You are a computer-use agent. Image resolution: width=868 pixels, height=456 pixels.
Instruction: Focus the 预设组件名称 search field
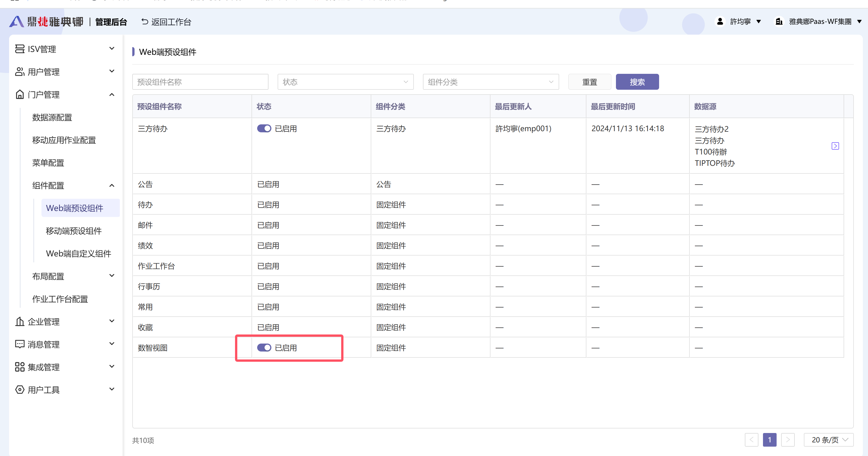coord(200,82)
